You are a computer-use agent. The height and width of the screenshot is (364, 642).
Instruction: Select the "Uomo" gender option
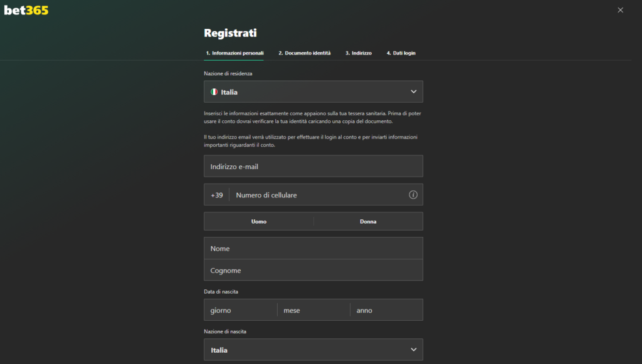[258, 221]
